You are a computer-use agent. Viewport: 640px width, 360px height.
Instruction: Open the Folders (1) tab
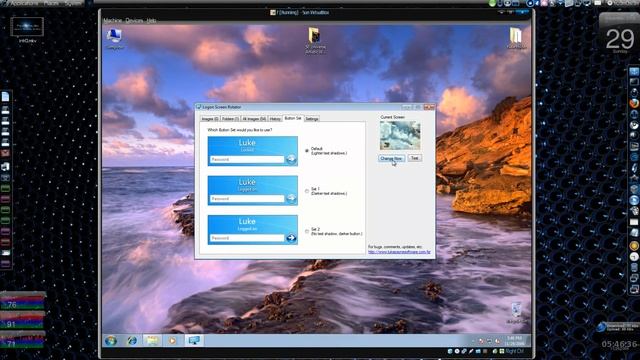(x=230, y=119)
